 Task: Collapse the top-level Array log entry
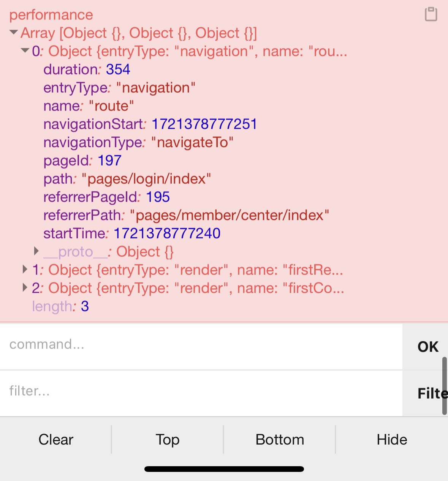tap(14, 33)
